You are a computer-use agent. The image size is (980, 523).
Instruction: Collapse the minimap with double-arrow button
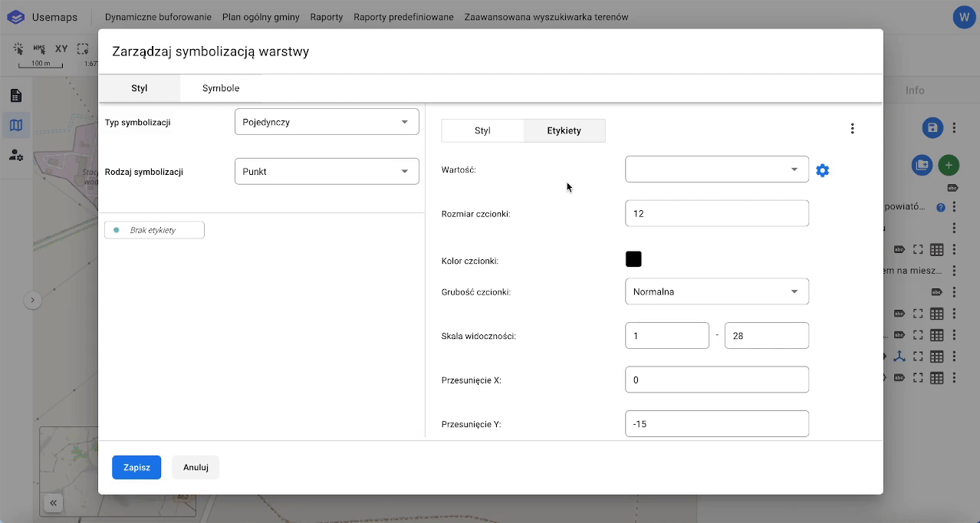coord(54,503)
